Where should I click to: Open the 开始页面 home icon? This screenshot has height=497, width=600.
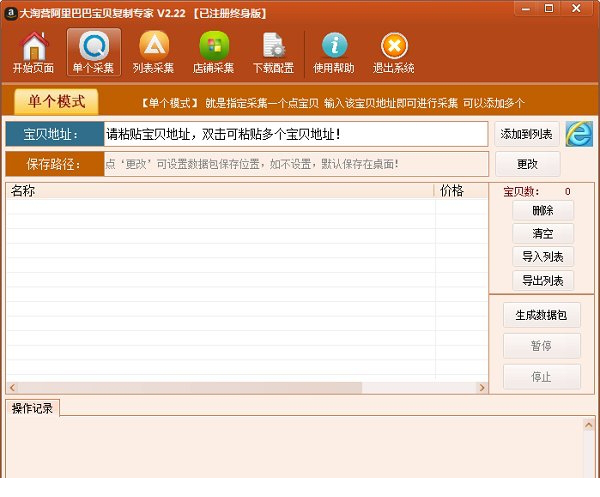pos(34,52)
